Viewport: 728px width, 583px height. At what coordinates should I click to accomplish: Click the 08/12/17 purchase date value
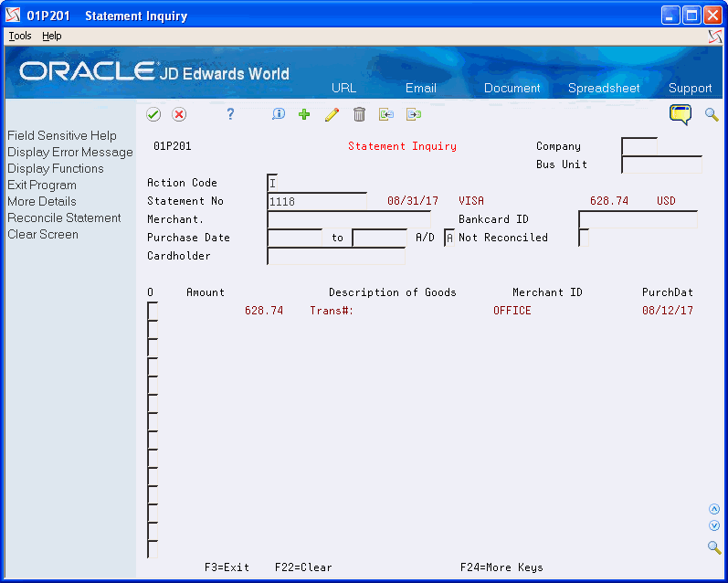667,311
